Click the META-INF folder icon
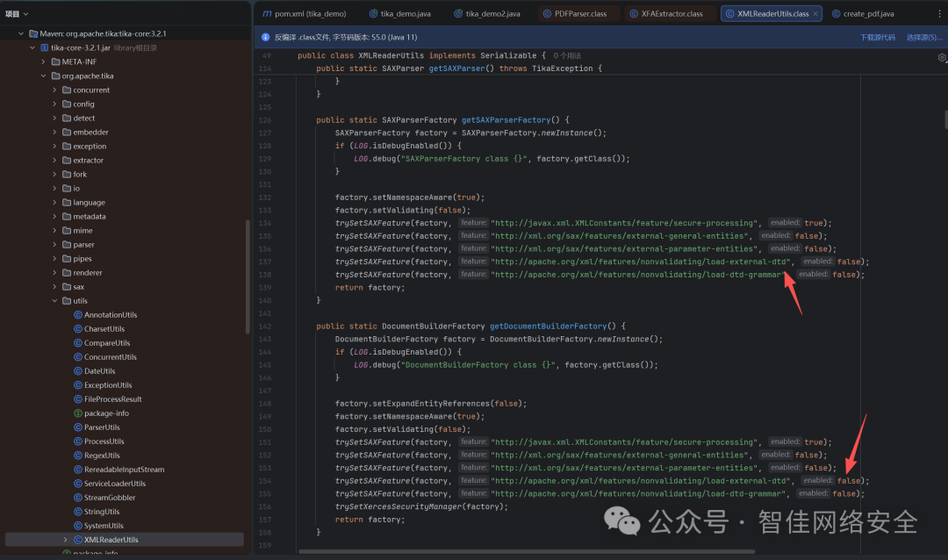Image resolution: width=948 pixels, height=560 pixels. click(x=55, y=61)
